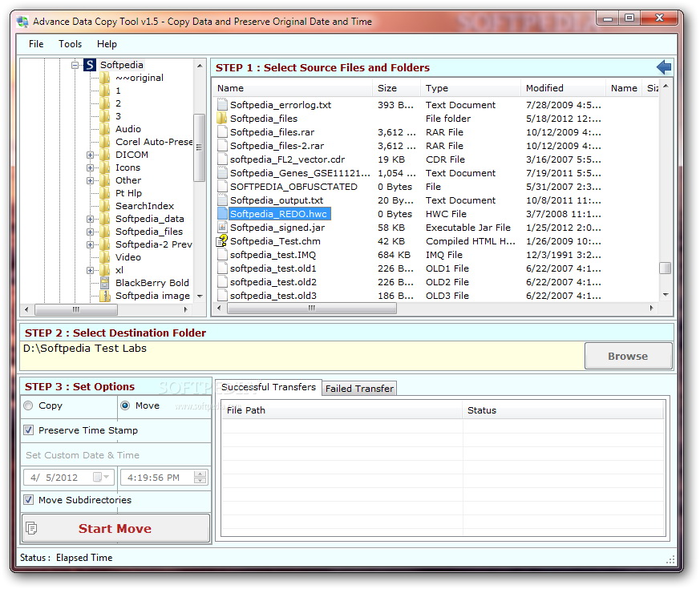Click the file list vertical scrollbar thumb
Image resolution: width=700 pixels, height=589 pixels.
tap(666, 268)
